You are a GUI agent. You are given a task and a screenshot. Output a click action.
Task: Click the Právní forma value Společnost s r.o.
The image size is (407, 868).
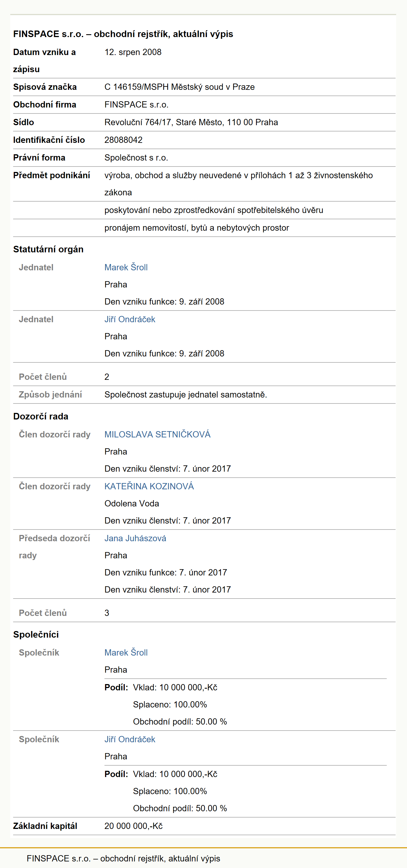(x=136, y=158)
